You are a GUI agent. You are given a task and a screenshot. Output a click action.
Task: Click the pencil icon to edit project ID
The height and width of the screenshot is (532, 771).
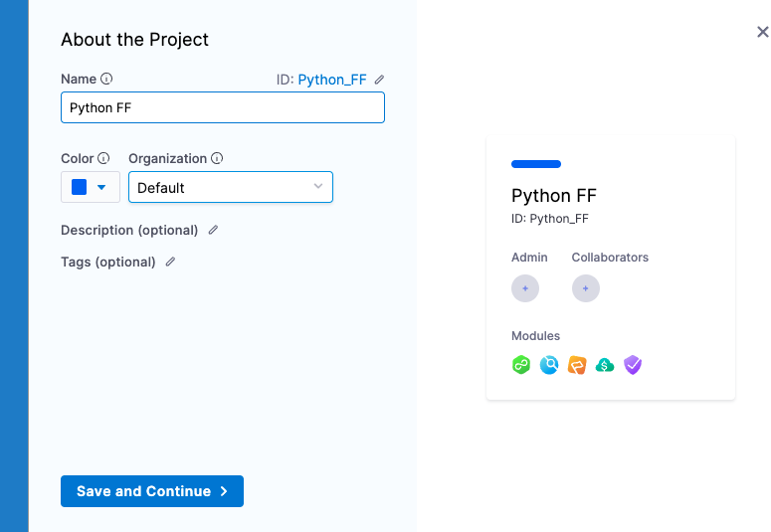[379, 80]
